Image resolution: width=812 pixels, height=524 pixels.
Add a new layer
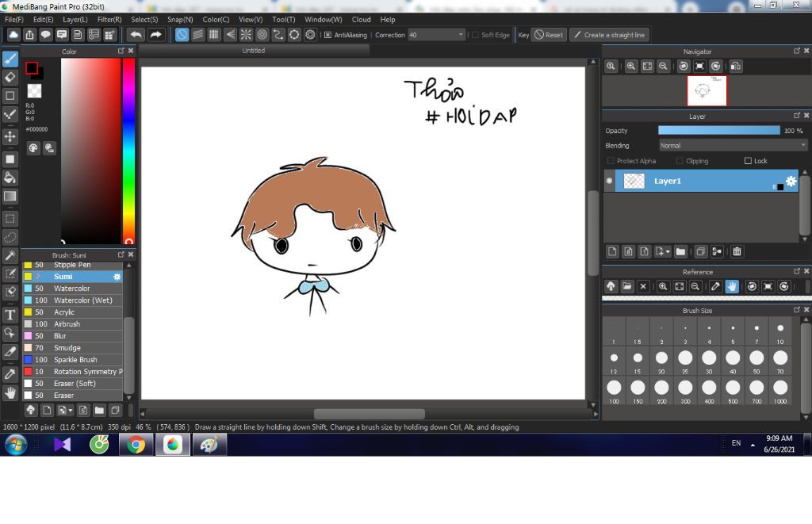tap(612, 251)
